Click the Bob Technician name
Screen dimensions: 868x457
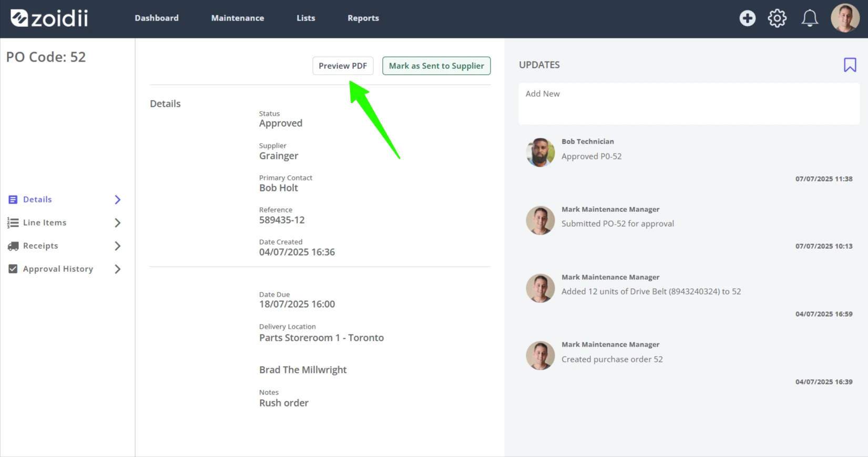tap(588, 141)
